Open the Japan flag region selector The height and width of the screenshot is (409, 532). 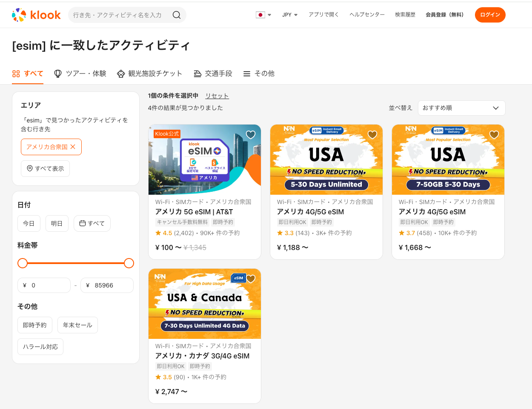(263, 15)
